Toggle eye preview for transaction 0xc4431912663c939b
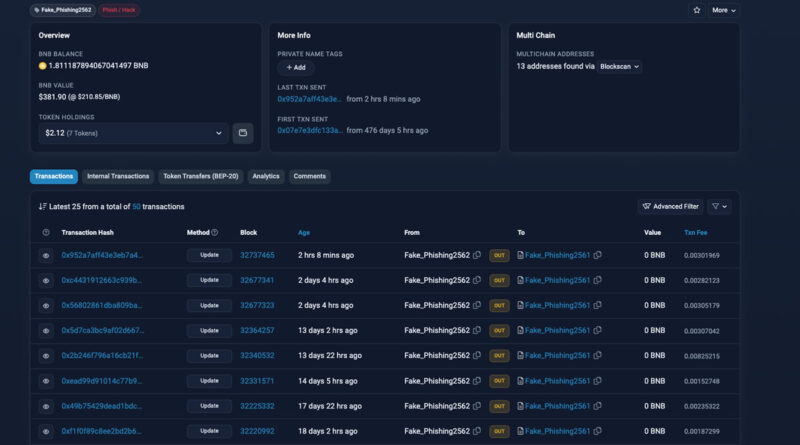Image resolution: width=800 pixels, height=445 pixels. 46,280
